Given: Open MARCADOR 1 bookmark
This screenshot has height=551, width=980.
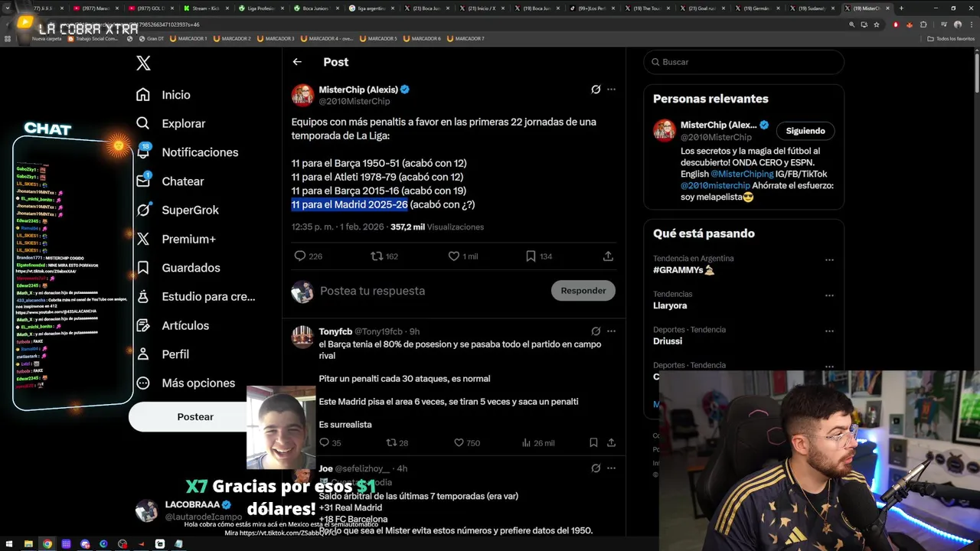Looking at the screenshot, I should [188, 38].
